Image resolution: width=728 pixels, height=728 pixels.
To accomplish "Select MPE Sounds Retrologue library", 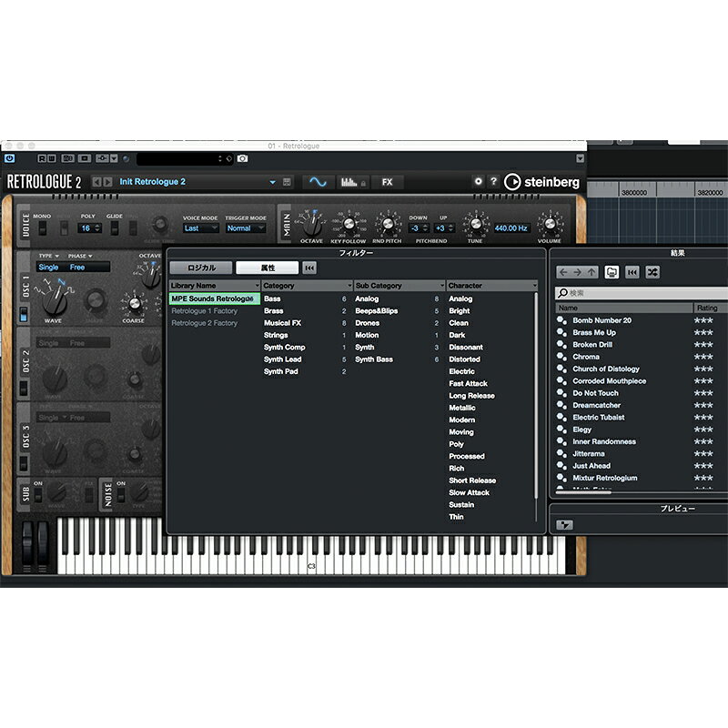I will (x=215, y=298).
